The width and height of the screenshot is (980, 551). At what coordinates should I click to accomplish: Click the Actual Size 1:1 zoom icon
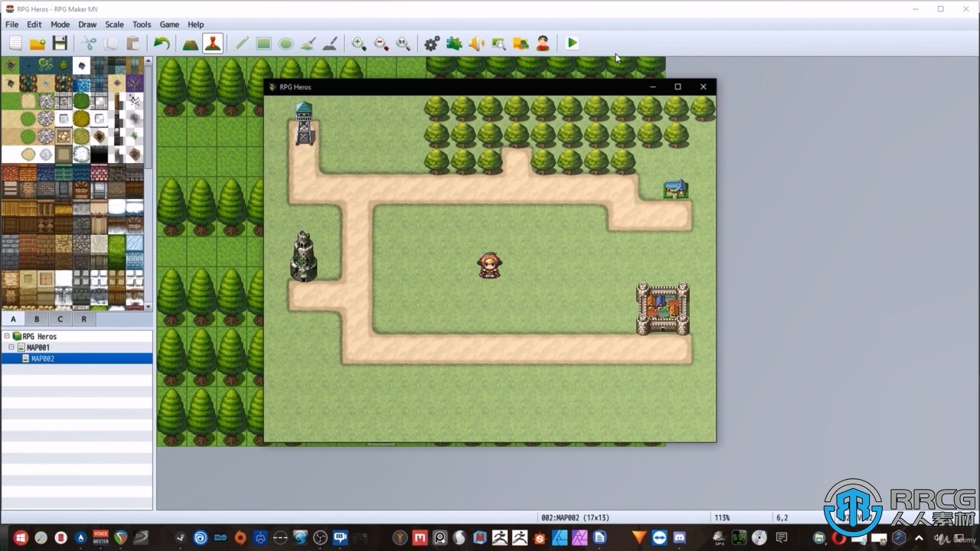[403, 44]
